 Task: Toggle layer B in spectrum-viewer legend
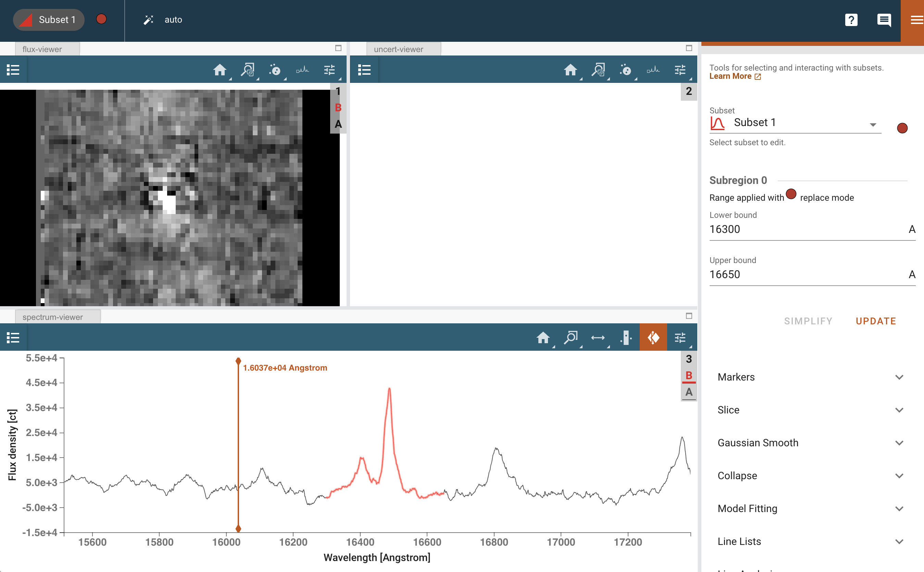click(688, 375)
